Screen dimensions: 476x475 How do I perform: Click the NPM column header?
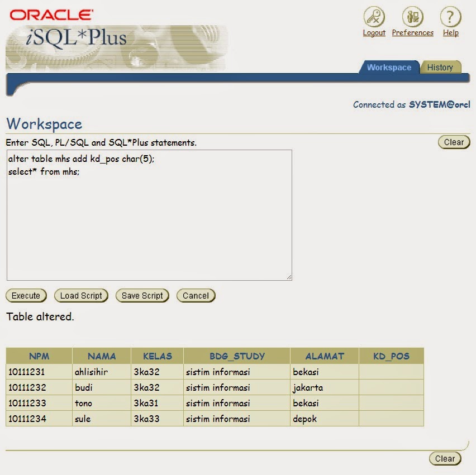pyautogui.click(x=39, y=356)
